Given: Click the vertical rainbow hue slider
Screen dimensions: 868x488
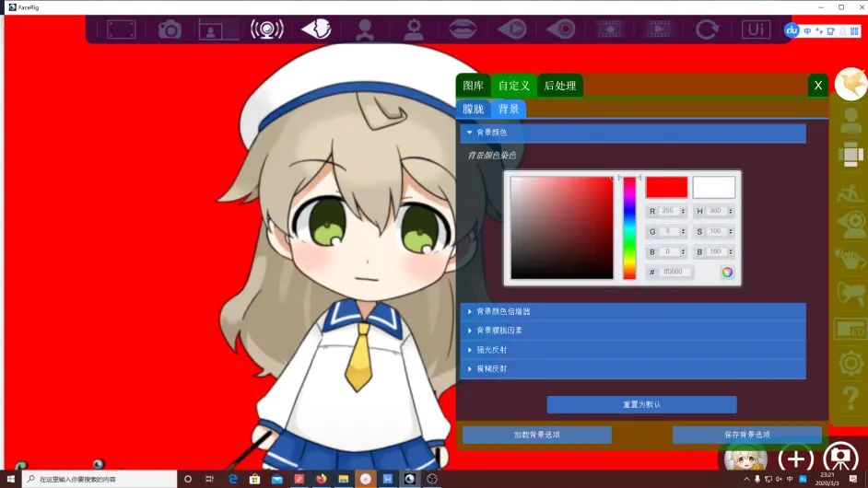Looking at the screenshot, I should 629,228.
